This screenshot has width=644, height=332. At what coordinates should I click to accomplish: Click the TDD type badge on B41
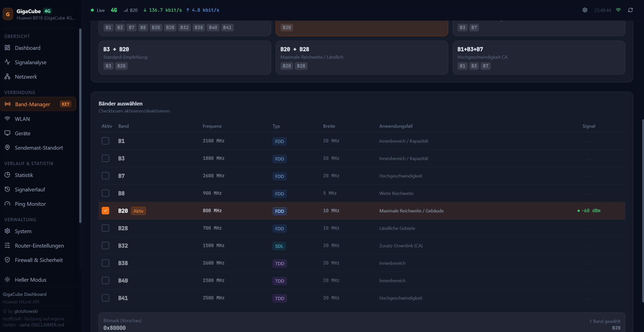point(280,298)
